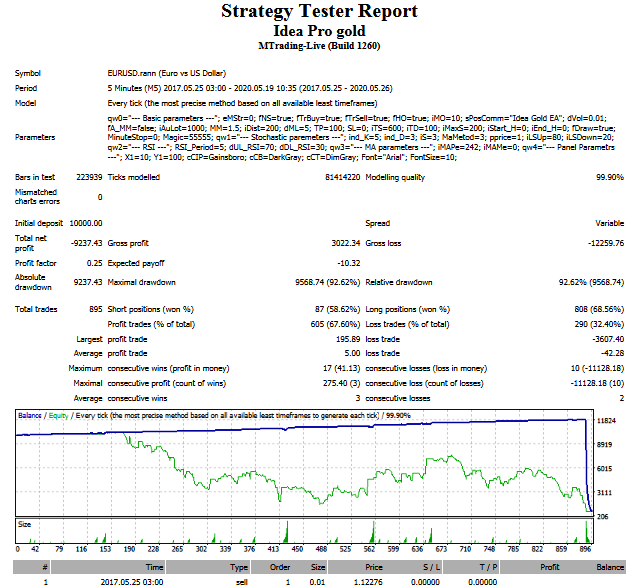Viewport: 638px width, 588px height.
Task: Click the 'Price' column header
Action: pyautogui.click(x=374, y=567)
